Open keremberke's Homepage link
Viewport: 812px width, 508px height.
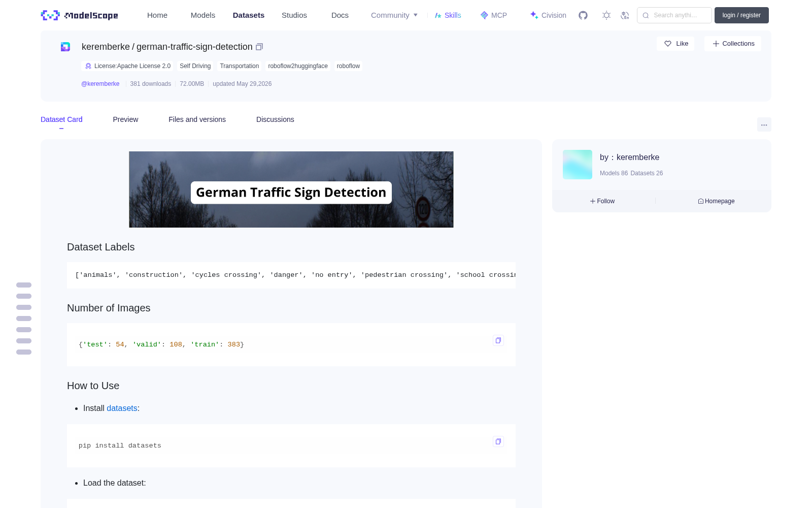pos(716,201)
